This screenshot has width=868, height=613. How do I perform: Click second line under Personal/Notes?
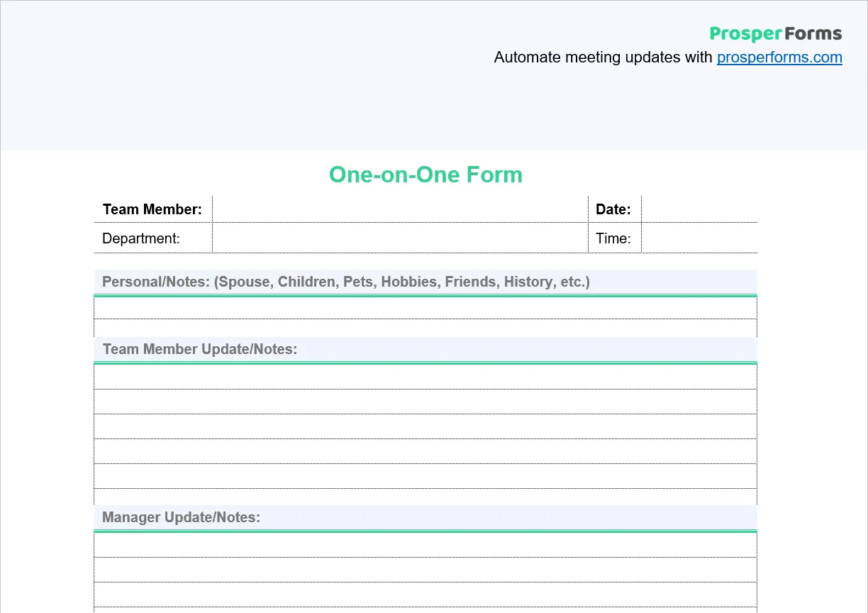coord(425,328)
